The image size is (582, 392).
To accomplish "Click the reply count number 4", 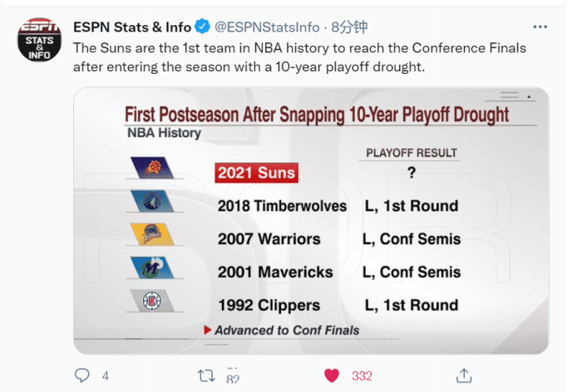I will click(106, 375).
